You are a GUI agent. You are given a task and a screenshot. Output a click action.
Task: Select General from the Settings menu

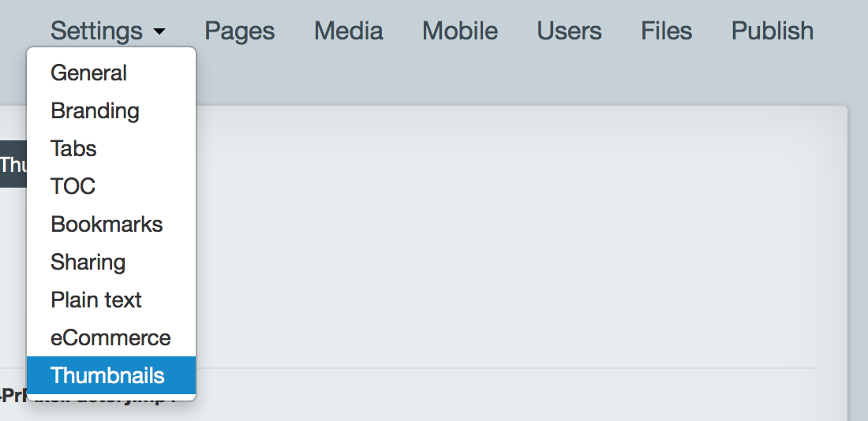111,73
